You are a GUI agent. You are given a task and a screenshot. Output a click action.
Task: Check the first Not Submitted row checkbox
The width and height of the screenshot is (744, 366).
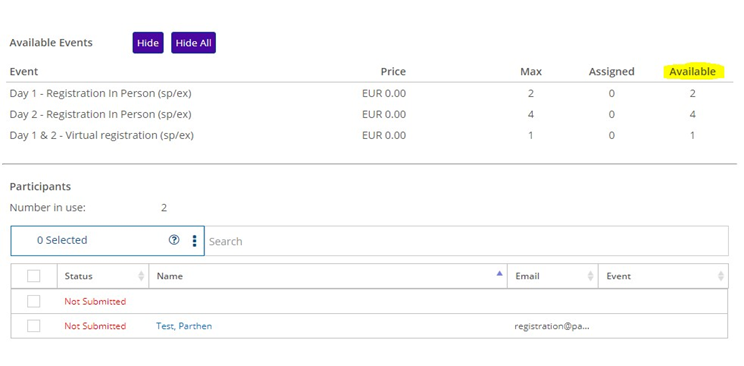click(34, 301)
